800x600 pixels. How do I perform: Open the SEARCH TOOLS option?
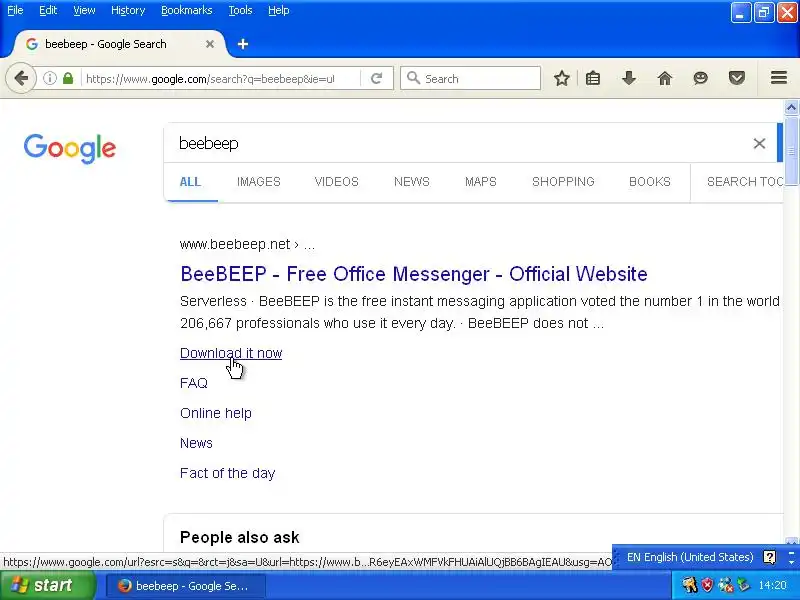click(x=744, y=182)
